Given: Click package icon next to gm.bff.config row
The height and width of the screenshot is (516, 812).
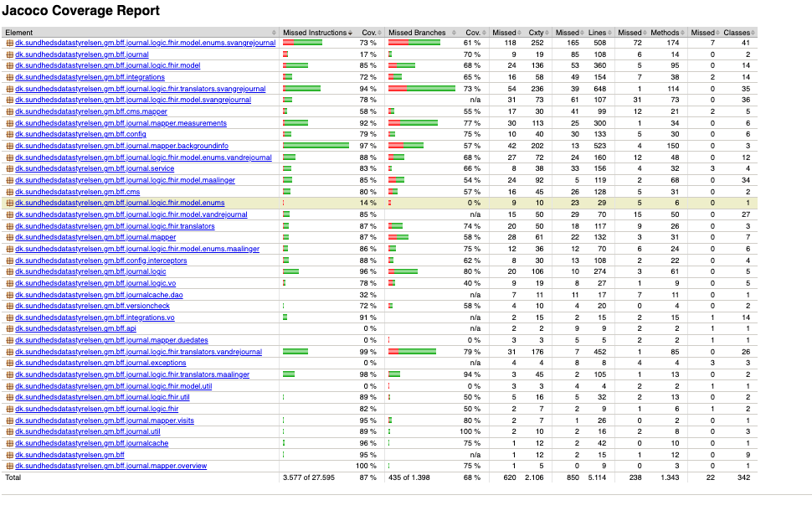Looking at the screenshot, I should (9, 134).
